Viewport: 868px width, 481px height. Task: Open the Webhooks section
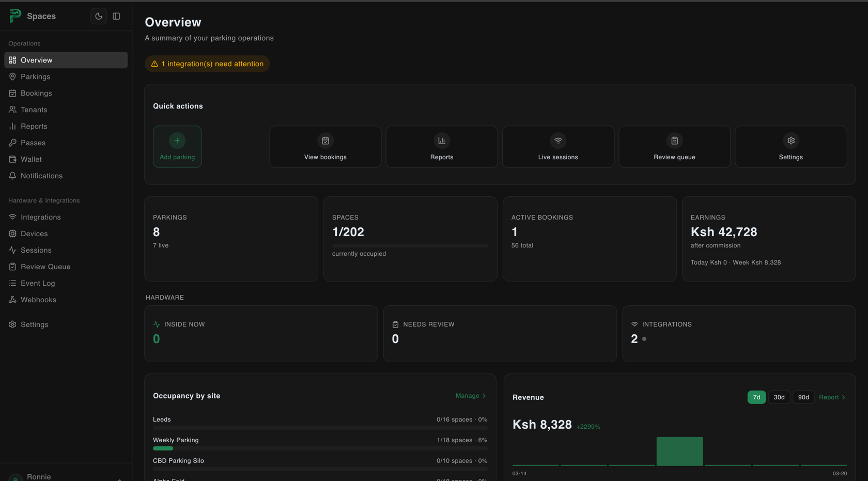38,300
